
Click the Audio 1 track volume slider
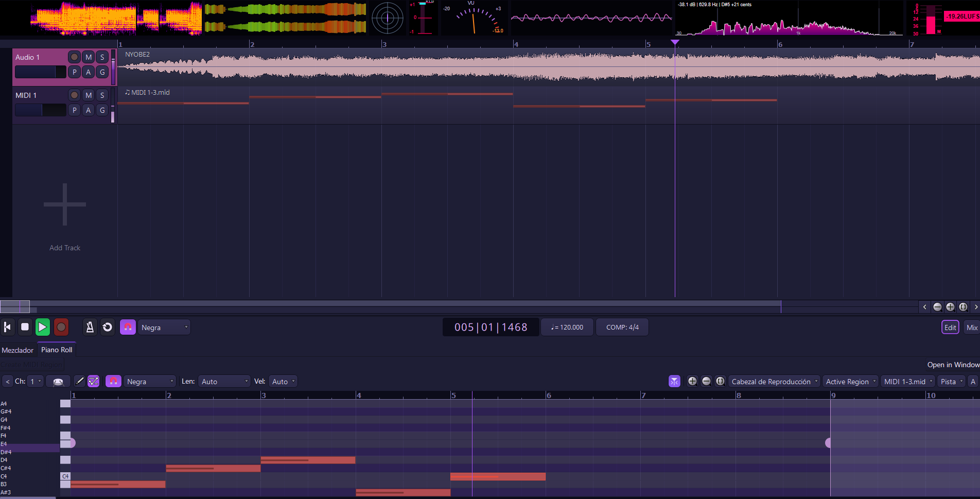pos(40,72)
